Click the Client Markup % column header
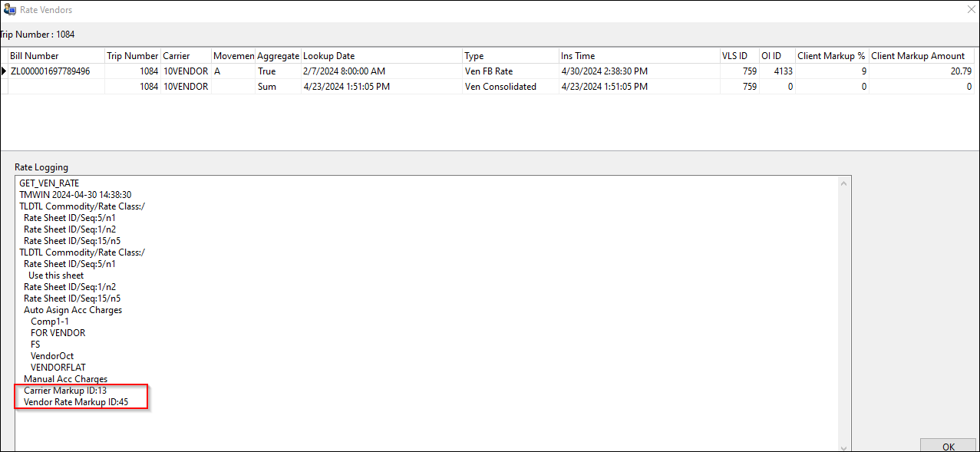Image resolution: width=980 pixels, height=452 pixels. click(831, 56)
